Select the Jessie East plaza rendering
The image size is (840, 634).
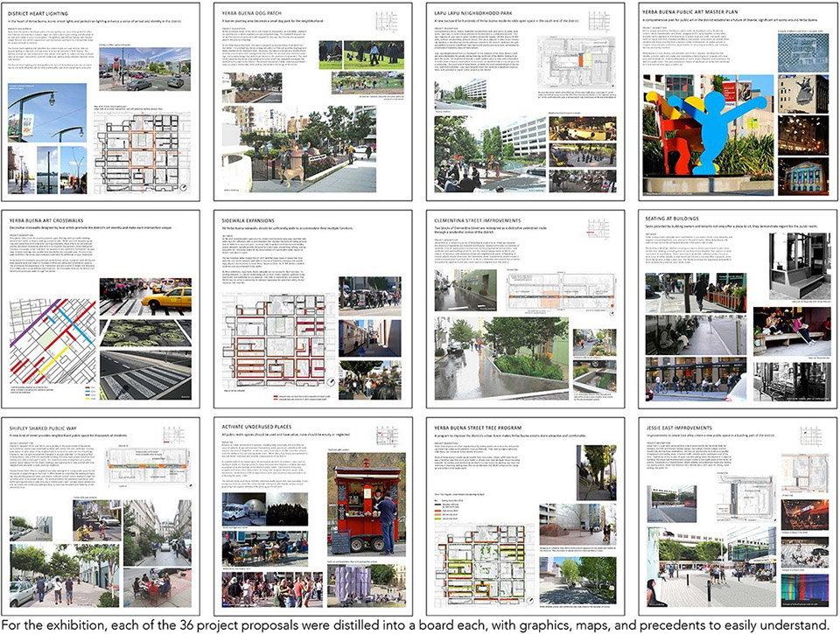(x=710, y=567)
